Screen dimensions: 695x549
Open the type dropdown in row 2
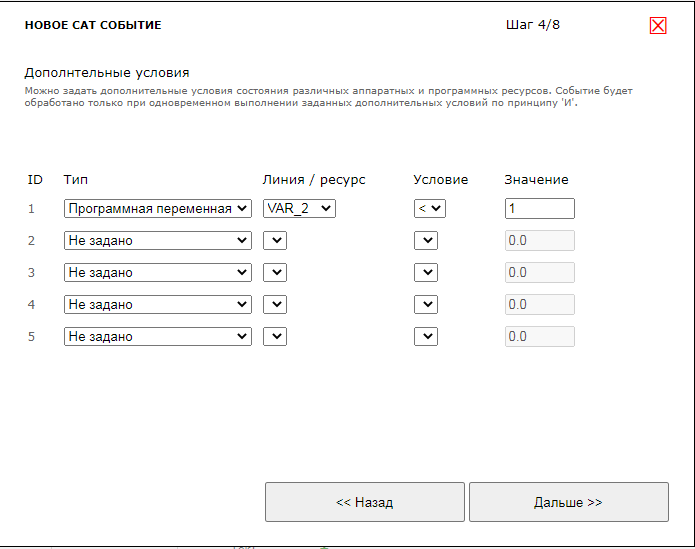tap(157, 240)
